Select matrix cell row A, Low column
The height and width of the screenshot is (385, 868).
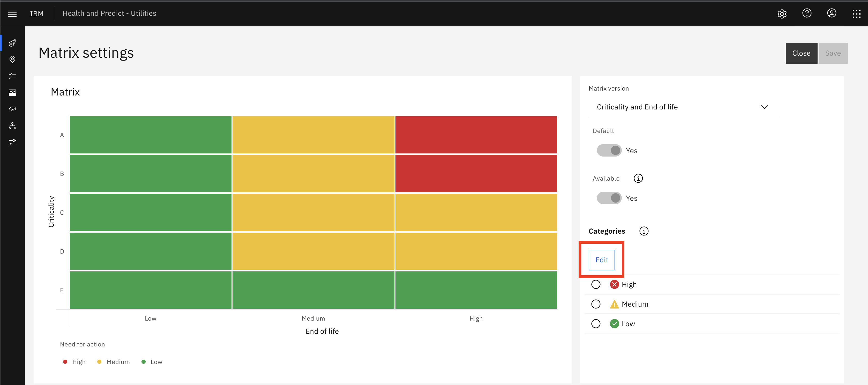(x=150, y=135)
